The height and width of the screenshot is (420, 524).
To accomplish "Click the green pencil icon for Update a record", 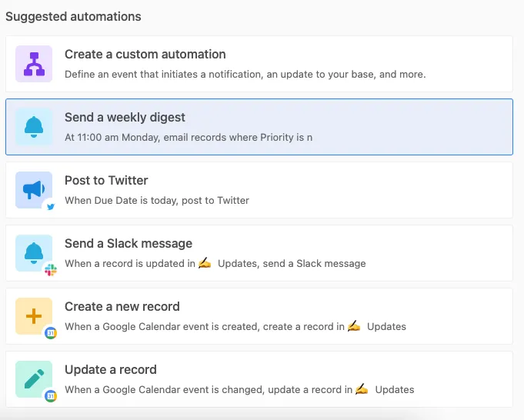I will (x=34, y=379).
